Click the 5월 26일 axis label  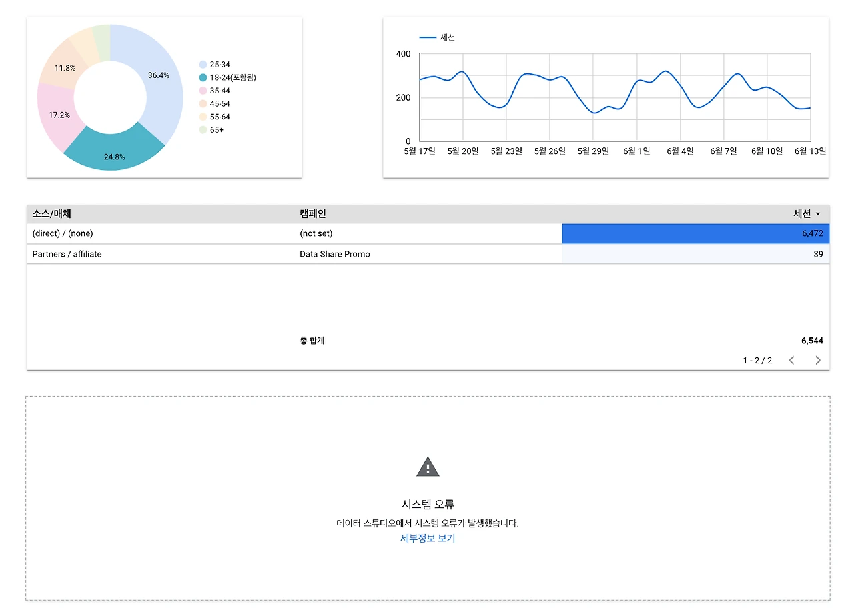click(x=550, y=151)
